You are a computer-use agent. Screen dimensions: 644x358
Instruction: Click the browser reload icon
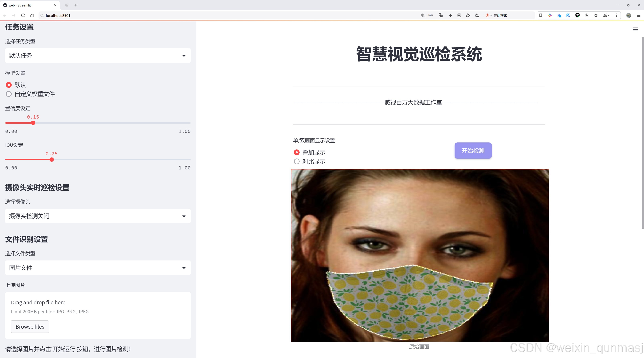(x=23, y=16)
